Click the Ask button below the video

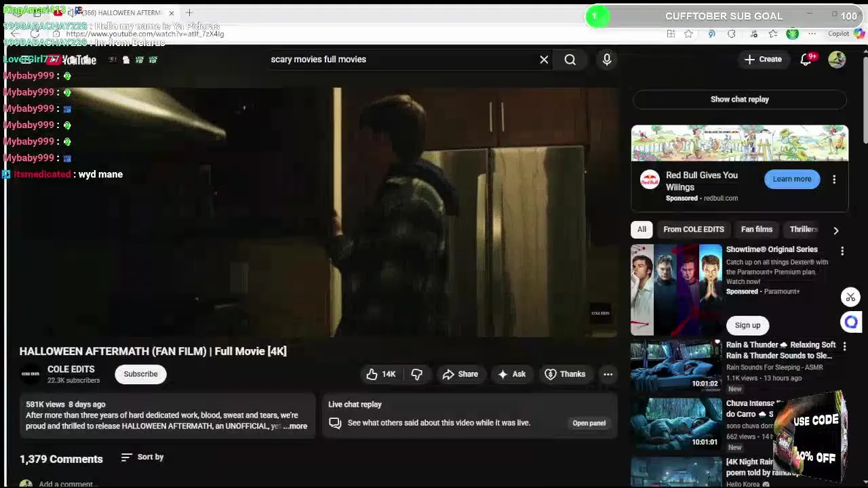click(x=512, y=374)
